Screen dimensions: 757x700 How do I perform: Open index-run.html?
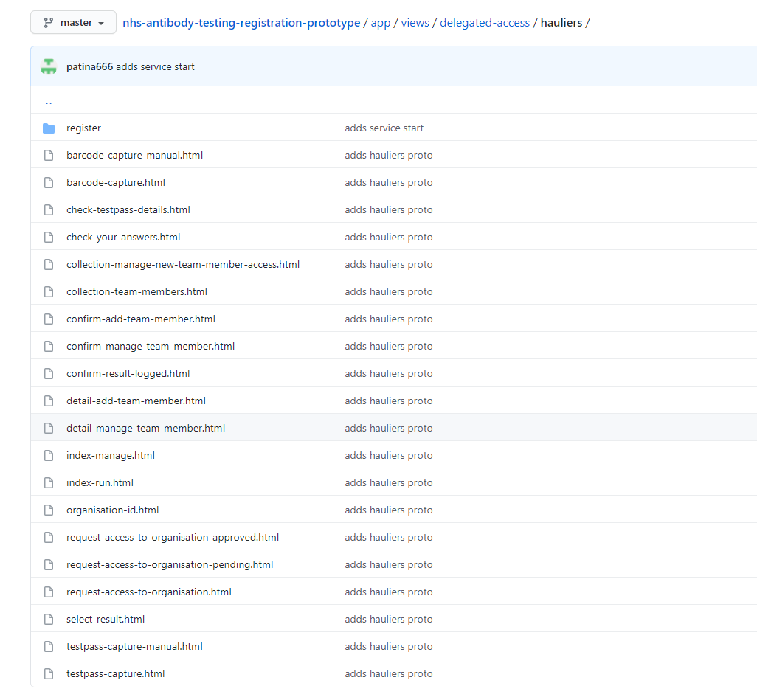point(100,482)
